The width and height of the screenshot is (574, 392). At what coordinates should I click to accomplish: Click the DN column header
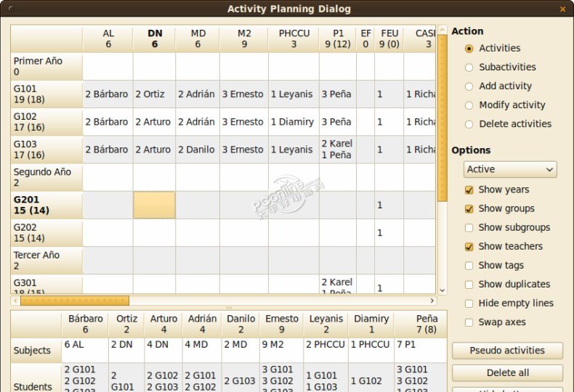click(155, 38)
